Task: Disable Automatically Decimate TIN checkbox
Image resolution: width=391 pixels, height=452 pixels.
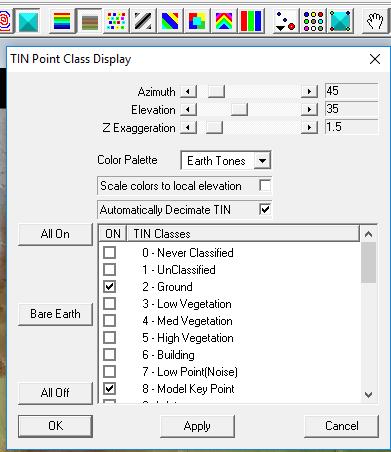Action: coord(265,209)
